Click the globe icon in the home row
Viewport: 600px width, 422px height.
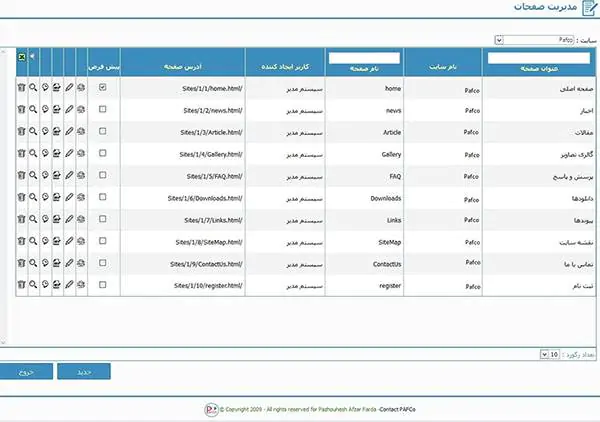[81, 88]
